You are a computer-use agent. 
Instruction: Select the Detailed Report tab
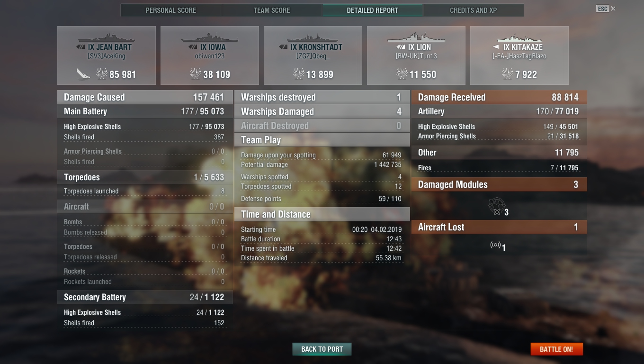pyautogui.click(x=373, y=10)
